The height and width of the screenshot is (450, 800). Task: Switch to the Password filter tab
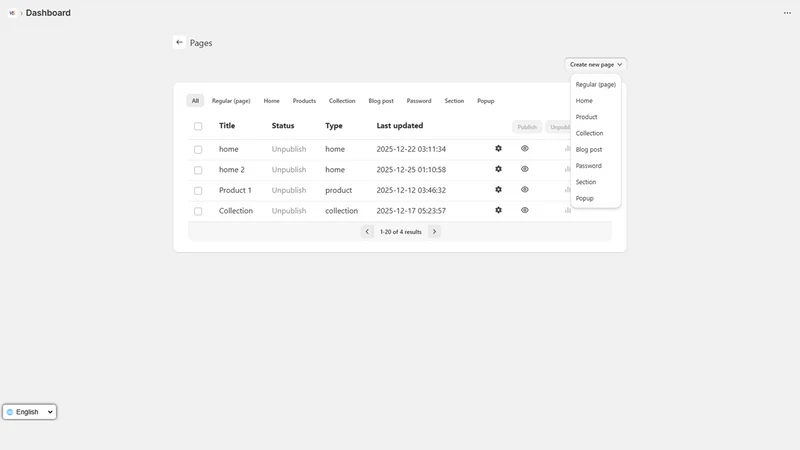419,101
